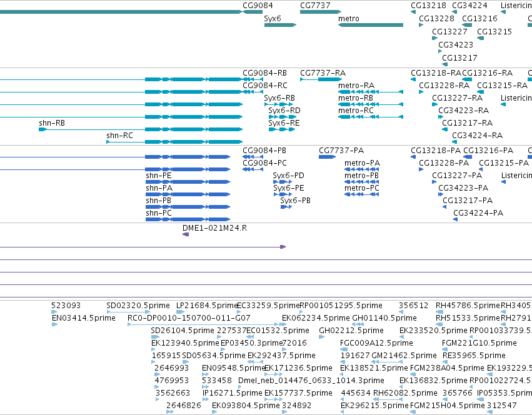This screenshot has width=532, height=415.
Task: Open the GH01140.5prime EST label
Action: [x=384, y=318]
